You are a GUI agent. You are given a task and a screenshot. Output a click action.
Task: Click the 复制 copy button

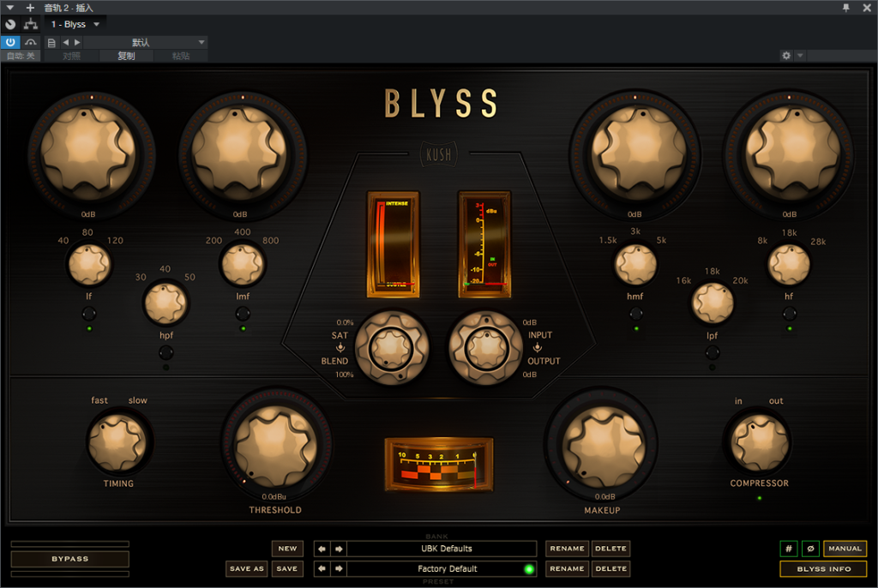[126, 56]
